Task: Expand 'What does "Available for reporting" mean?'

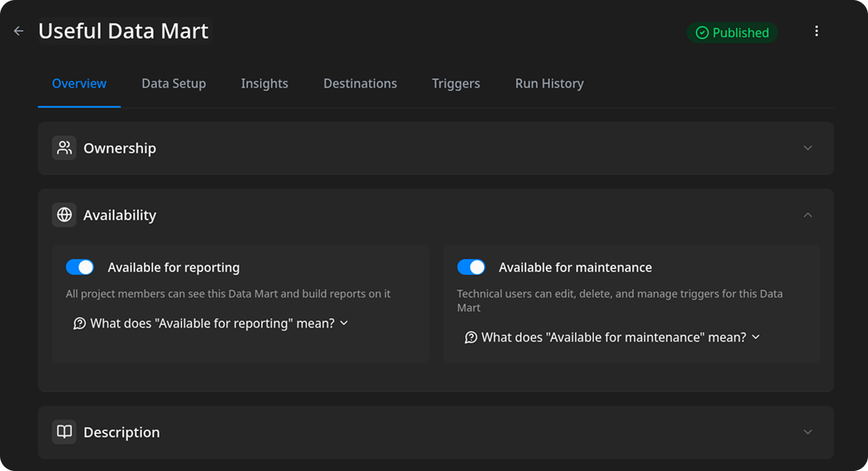Action: (x=212, y=323)
